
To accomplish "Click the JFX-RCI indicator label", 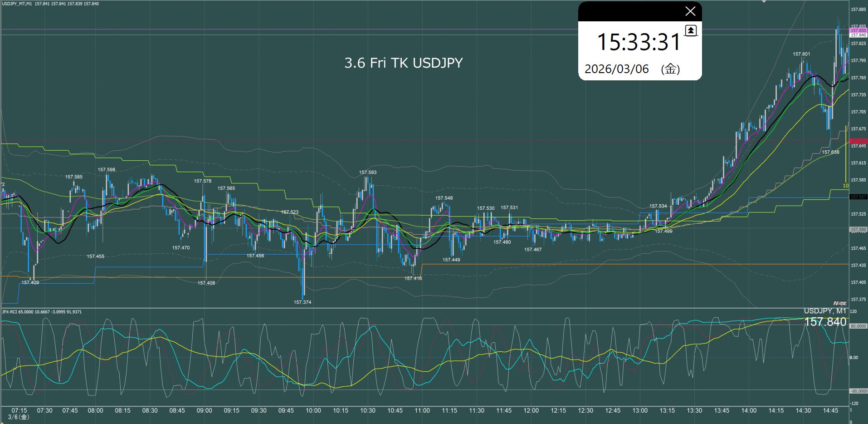I will point(10,312).
